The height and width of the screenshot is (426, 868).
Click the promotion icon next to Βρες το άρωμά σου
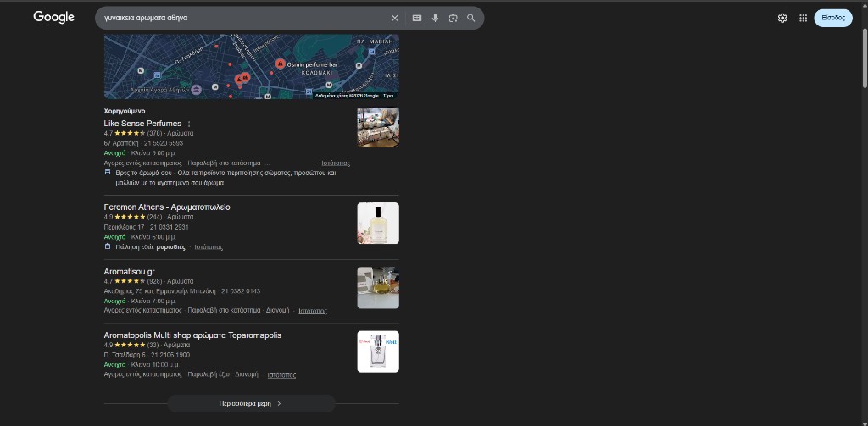pos(108,173)
